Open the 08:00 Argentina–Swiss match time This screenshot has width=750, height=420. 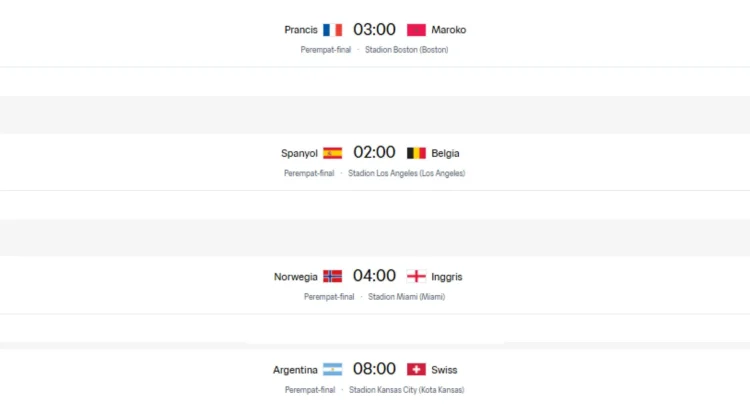(x=375, y=369)
